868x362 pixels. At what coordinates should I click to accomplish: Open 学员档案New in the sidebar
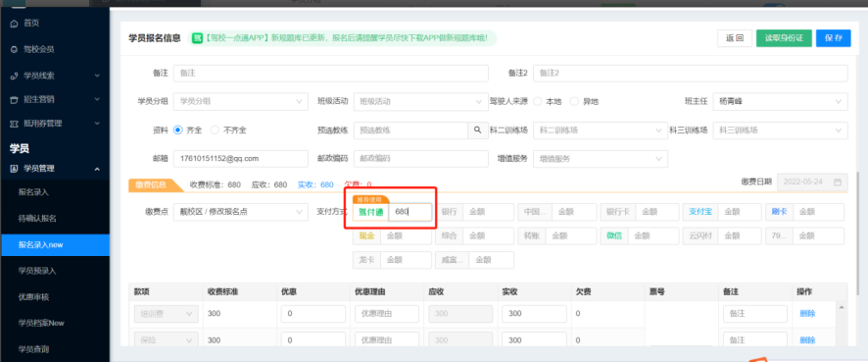pyautogui.click(x=41, y=323)
